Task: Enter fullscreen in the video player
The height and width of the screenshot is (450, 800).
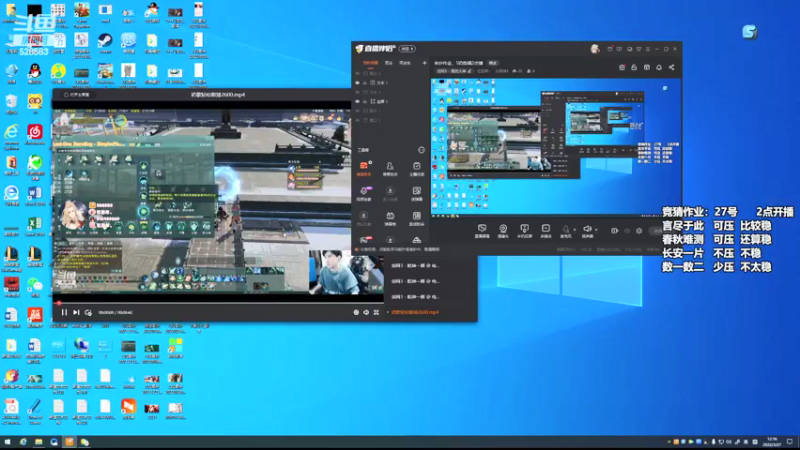Action: pyautogui.click(x=376, y=312)
